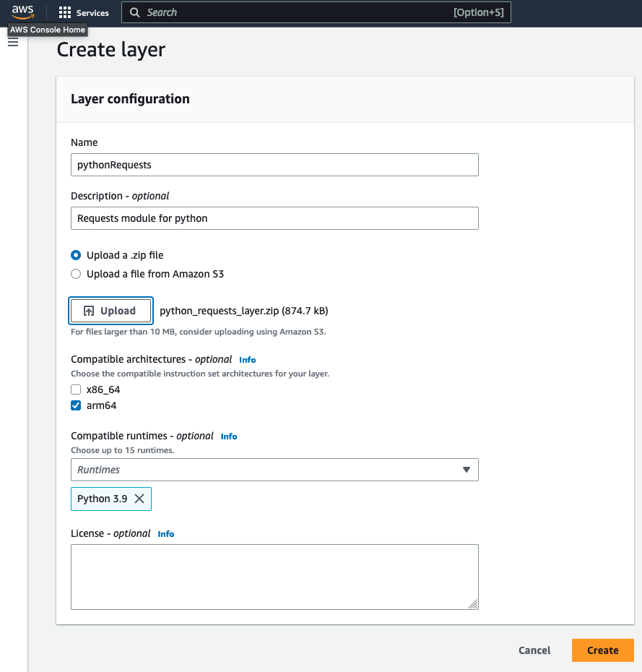Viewport: 642px width, 672px height.
Task: Select the Upload a .zip file option
Action: [76, 255]
